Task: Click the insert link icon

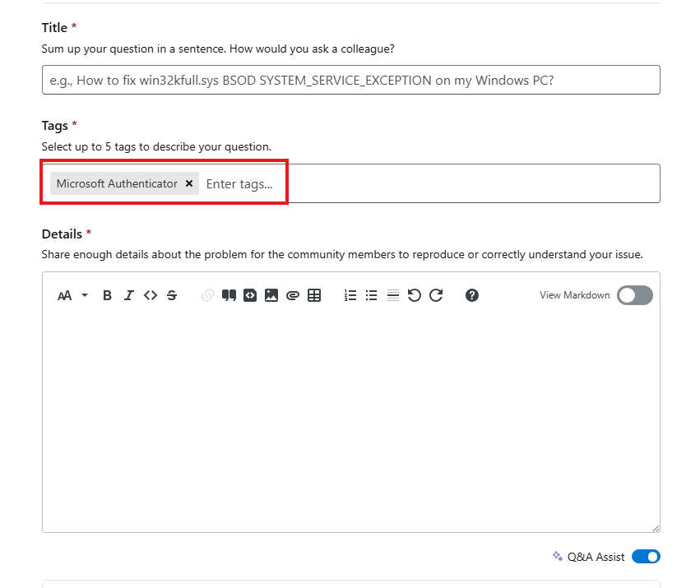Action: coord(207,295)
